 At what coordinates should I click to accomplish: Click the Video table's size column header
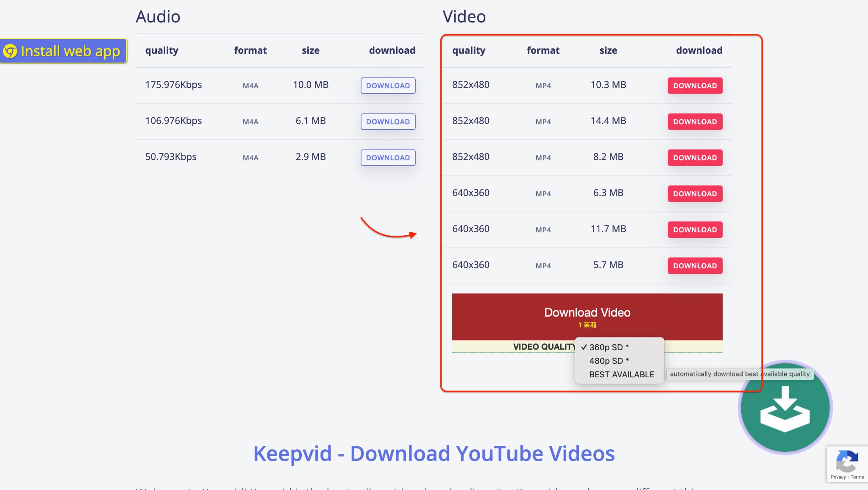[608, 50]
